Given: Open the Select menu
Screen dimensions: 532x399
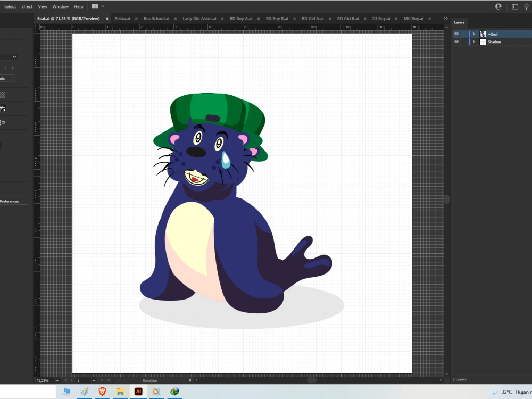Looking at the screenshot, I should tap(10, 6).
